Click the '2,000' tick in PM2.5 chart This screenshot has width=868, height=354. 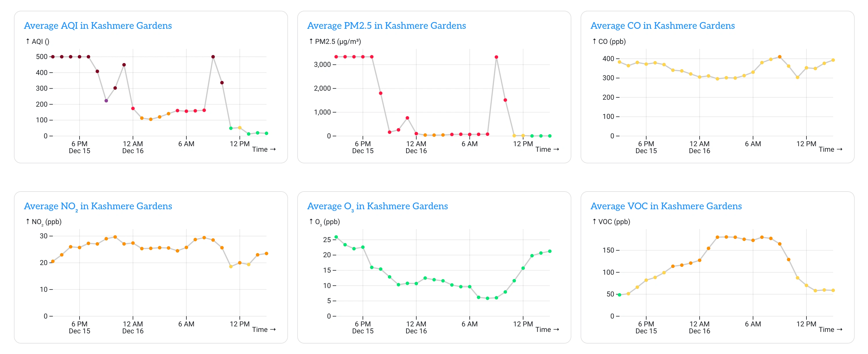[323, 88]
